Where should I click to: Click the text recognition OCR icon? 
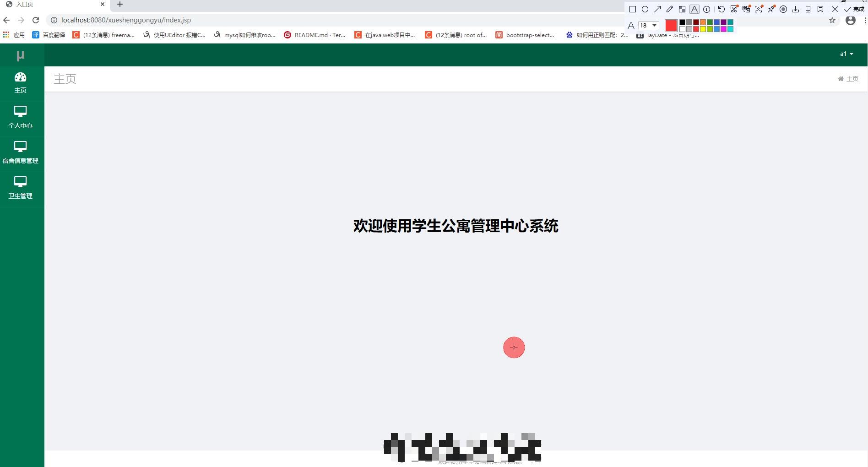[x=759, y=9]
